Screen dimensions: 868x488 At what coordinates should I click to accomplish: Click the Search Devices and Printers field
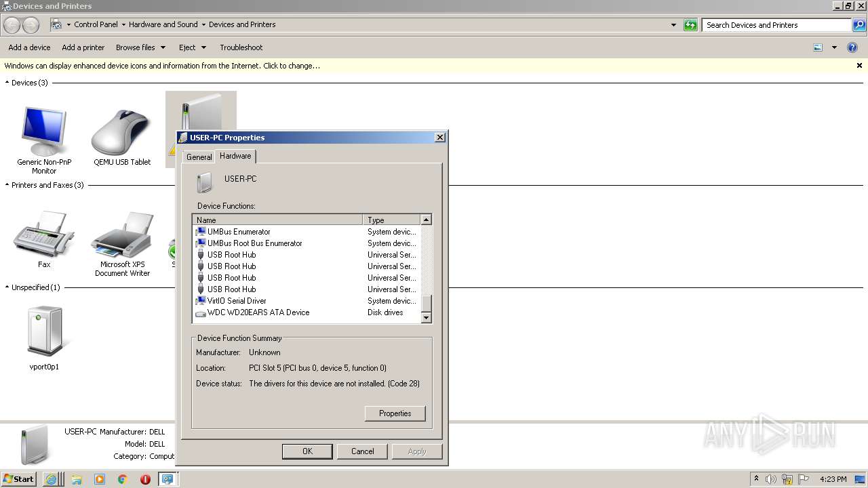(776, 25)
